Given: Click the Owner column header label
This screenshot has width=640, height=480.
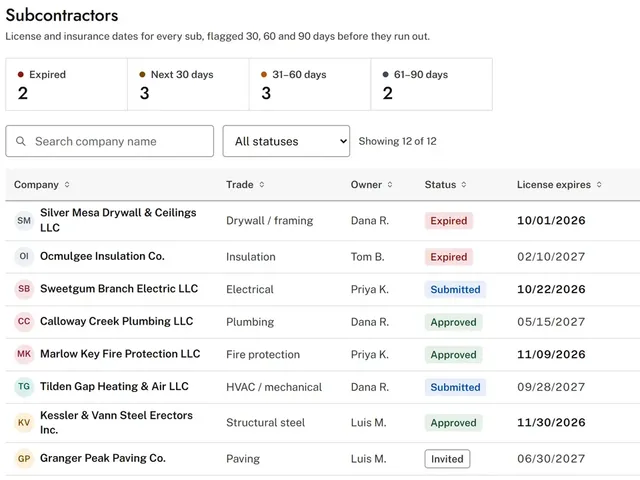Looking at the screenshot, I should coord(366,184).
